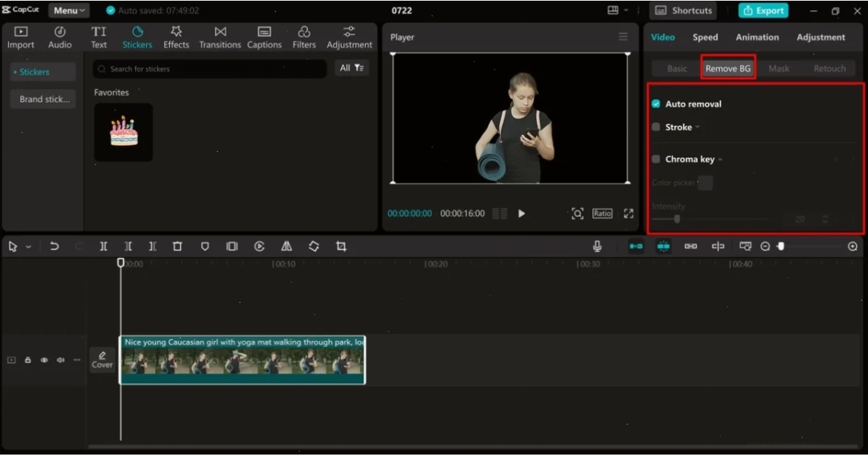Select the Stickers sidebar category
This screenshot has height=456, width=868.
point(43,72)
